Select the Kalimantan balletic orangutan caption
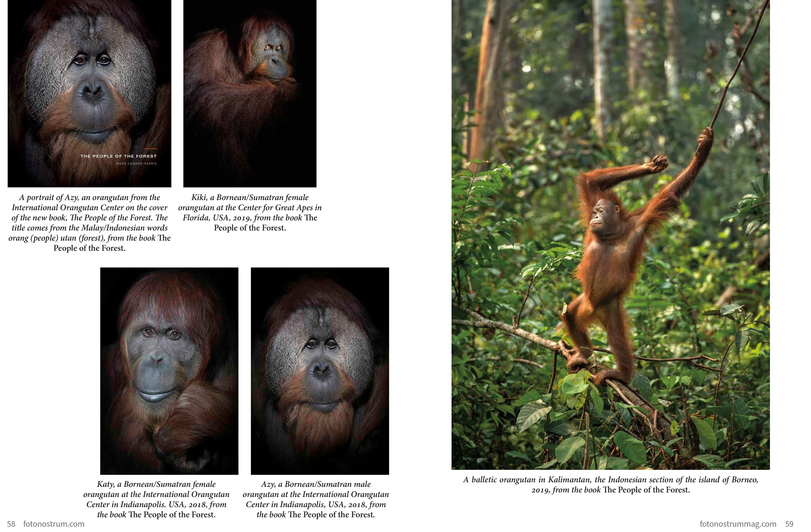811x532 pixels. [610, 485]
